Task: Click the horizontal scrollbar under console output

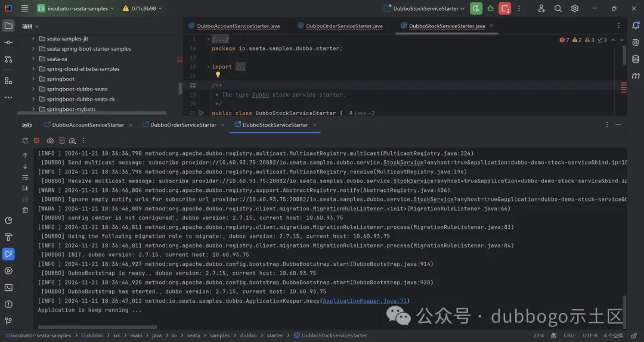Action: pyautogui.click(x=95, y=327)
